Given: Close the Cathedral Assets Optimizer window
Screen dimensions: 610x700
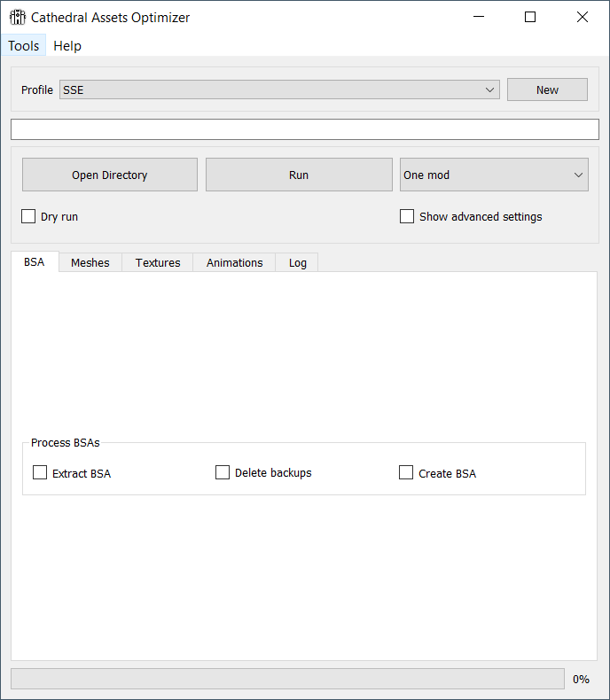Looking at the screenshot, I should tap(583, 17).
